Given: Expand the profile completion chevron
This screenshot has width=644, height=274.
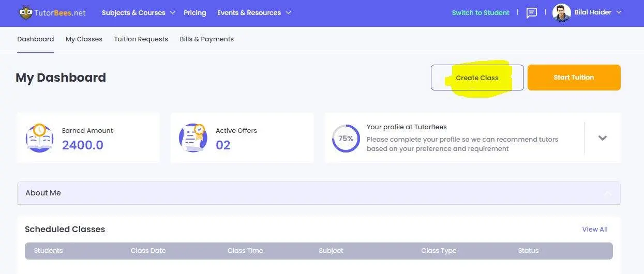Looking at the screenshot, I should click(602, 138).
